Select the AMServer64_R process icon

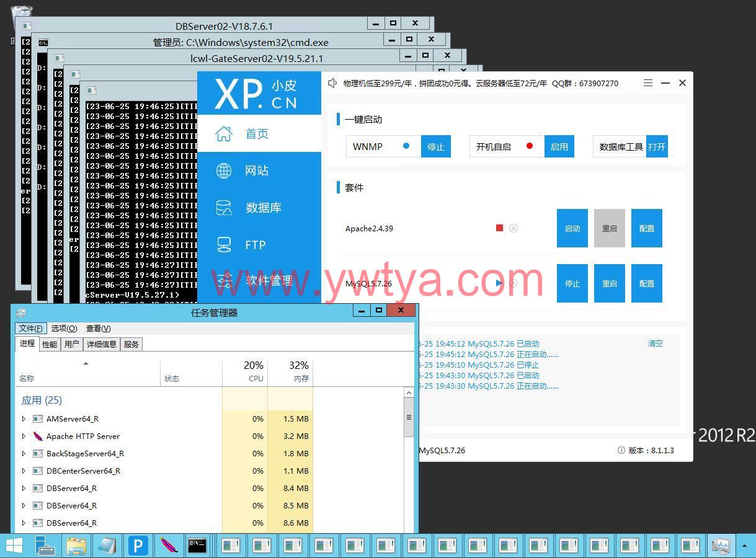38,418
